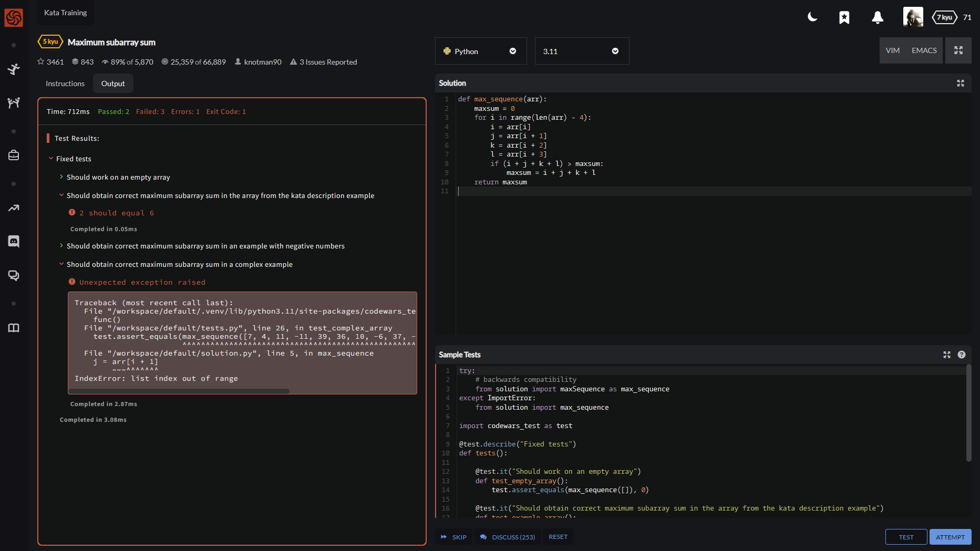Image resolution: width=980 pixels, height=551 pixels.
Task: Open the Discord chat sidebar icon
Action: click(14, 241)
